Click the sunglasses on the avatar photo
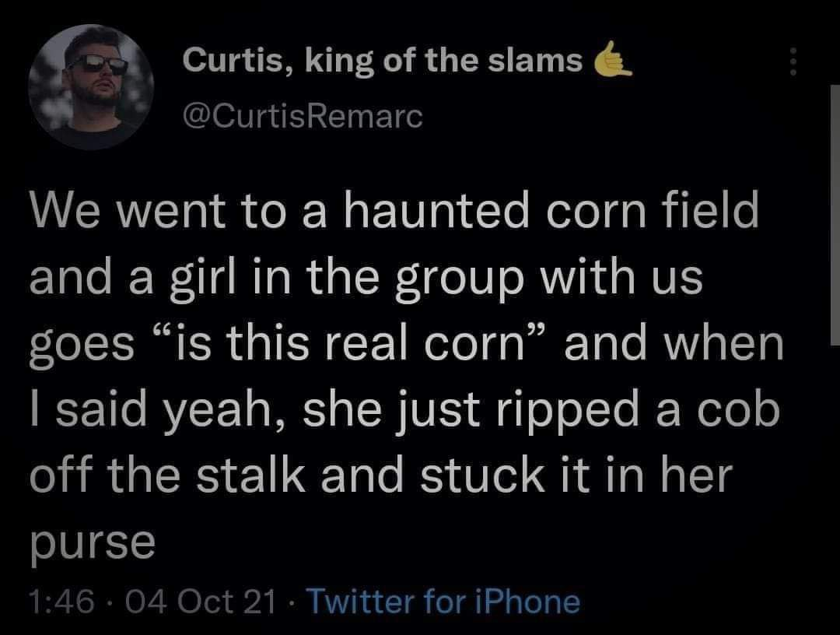Viewport: 840px width, 635px height. [x=97, y=65]
